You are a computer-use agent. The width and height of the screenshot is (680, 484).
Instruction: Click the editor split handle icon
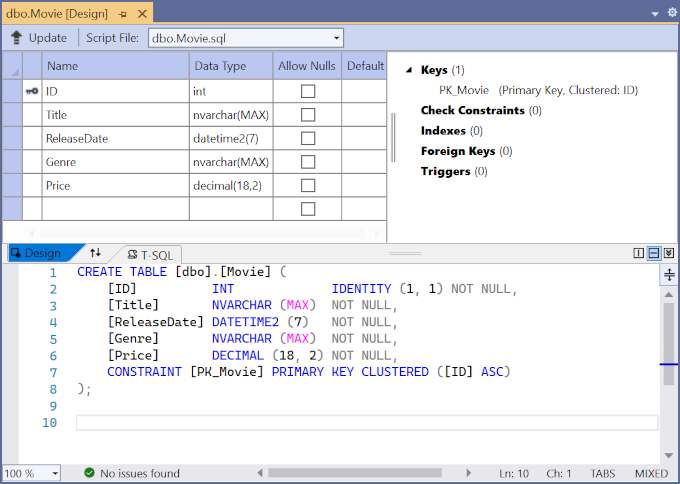coord(668,275)
